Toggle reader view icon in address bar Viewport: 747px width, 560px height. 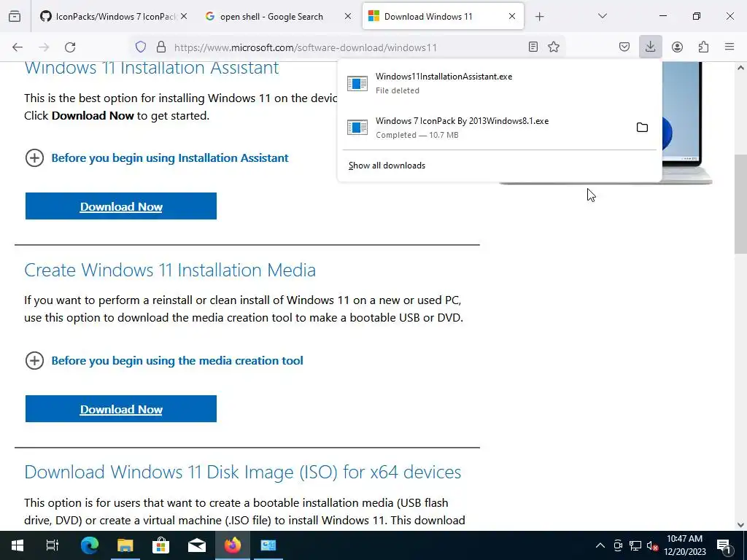tap(533, 47)
